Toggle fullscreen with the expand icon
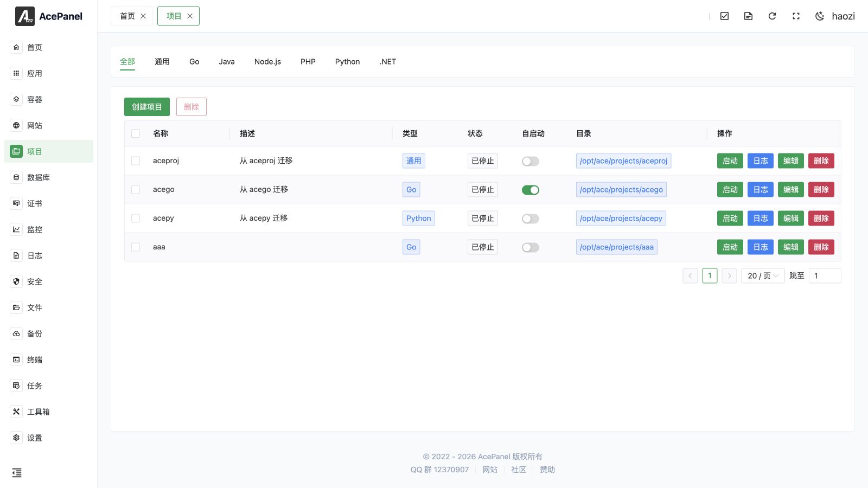Viewport: 868px width, 488px height. pyautogui.click(x=796, y=16)
